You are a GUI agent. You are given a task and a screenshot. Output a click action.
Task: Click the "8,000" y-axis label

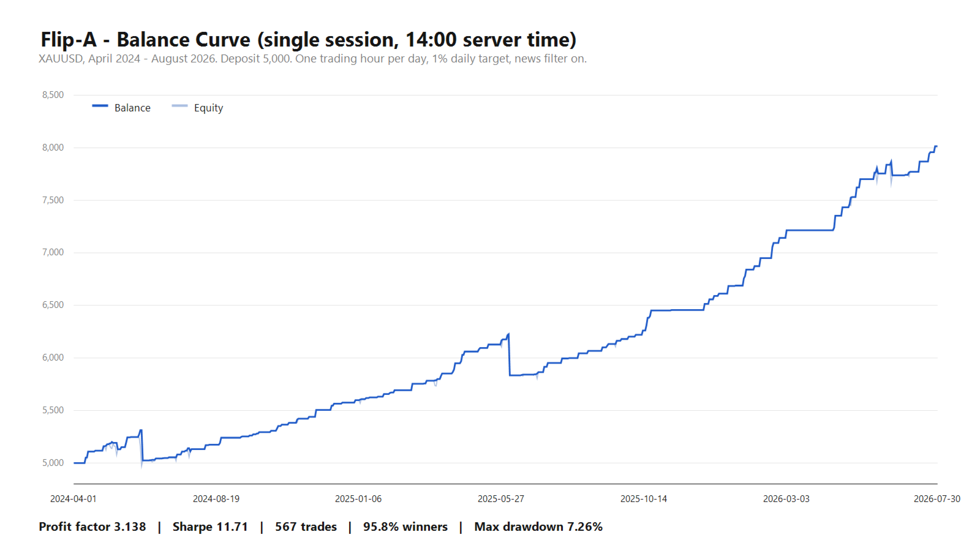(x=53, y=148)
